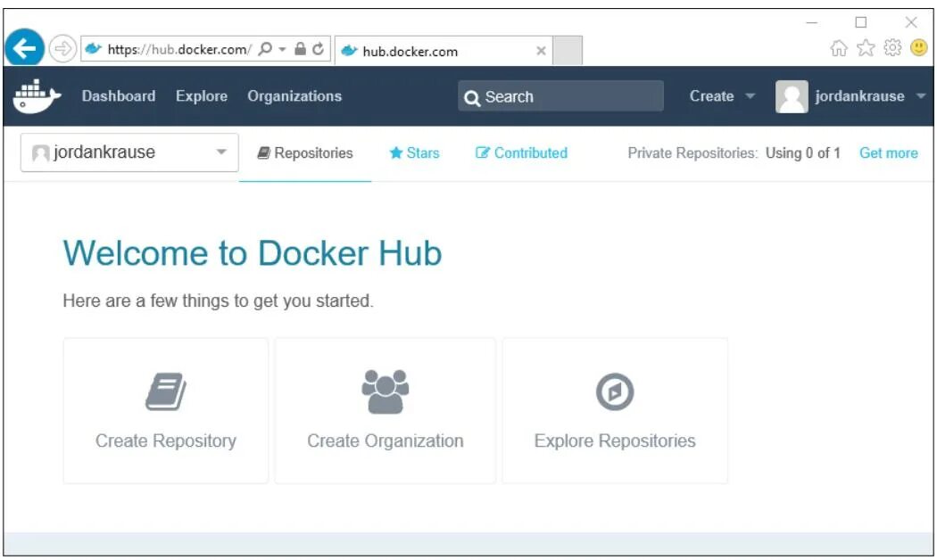The height and width of the screenshot is (560, 937).
Task: Select the Create Repository icon
Action: click(165, 391)
